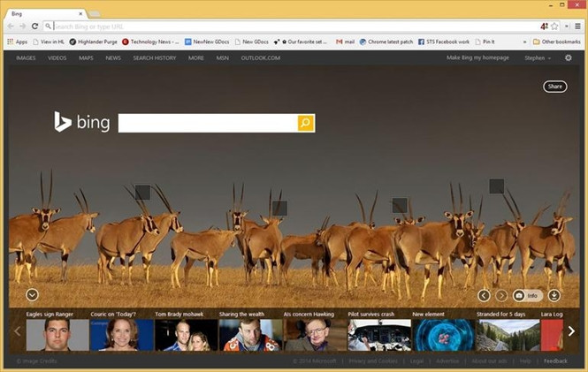This screenshot has height=372, width=588.
Task: Click Make Bing my homepage link
Action: (x=477, y=57)
